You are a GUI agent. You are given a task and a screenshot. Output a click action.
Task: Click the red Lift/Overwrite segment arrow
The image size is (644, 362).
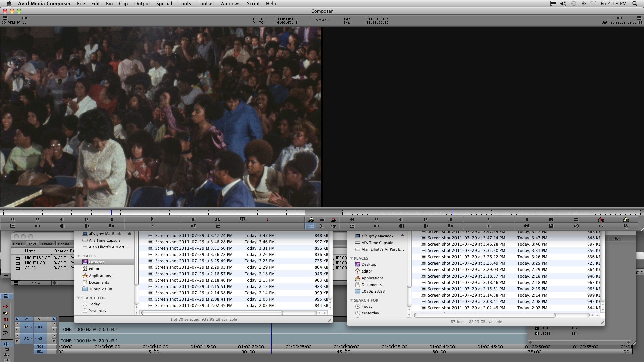pos(5,307)
